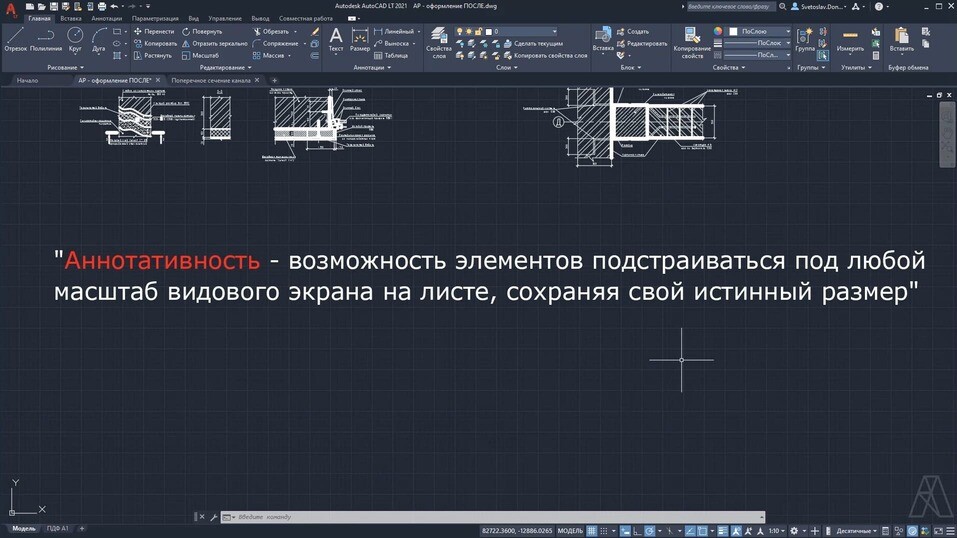Viewport: 957px width, 538px height.
Task: Switch to Поперечное сечение канала tab
Action: pyautogui.click(x=211, y=81)
